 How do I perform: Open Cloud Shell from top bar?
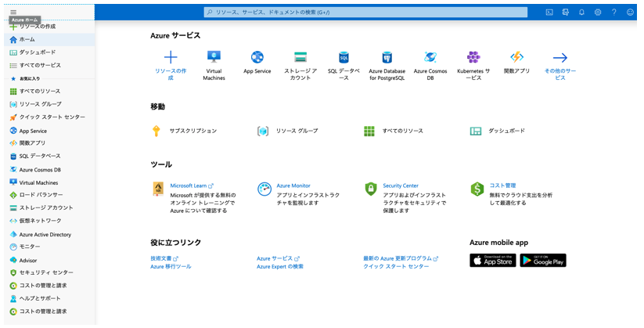coord(549,13)
